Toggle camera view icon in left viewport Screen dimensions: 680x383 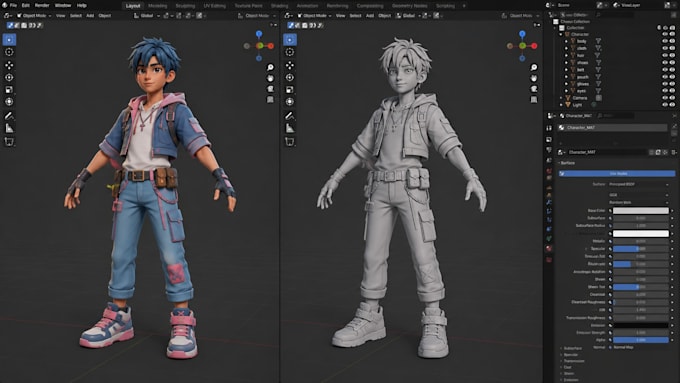point(270,89)
